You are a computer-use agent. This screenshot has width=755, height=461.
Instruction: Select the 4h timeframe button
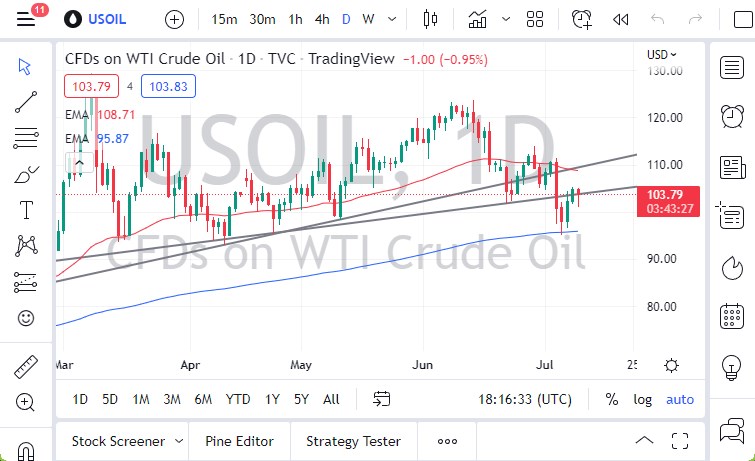322,19
